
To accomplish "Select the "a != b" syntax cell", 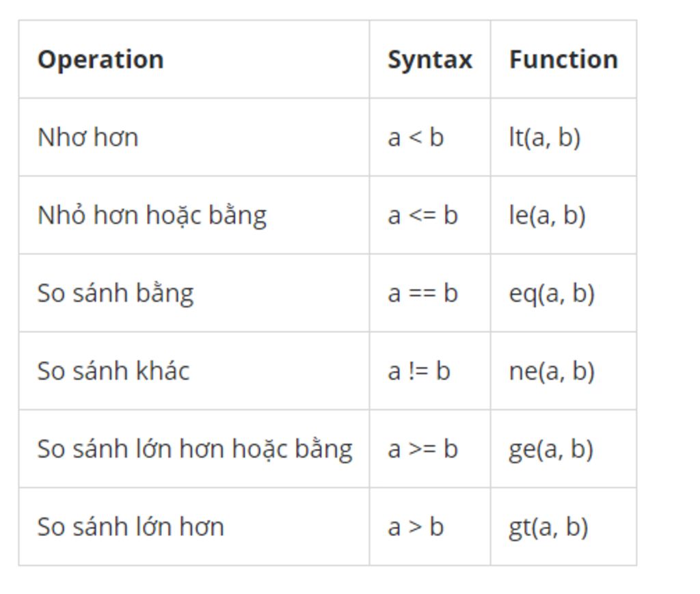I will click(x=419, y=371).
